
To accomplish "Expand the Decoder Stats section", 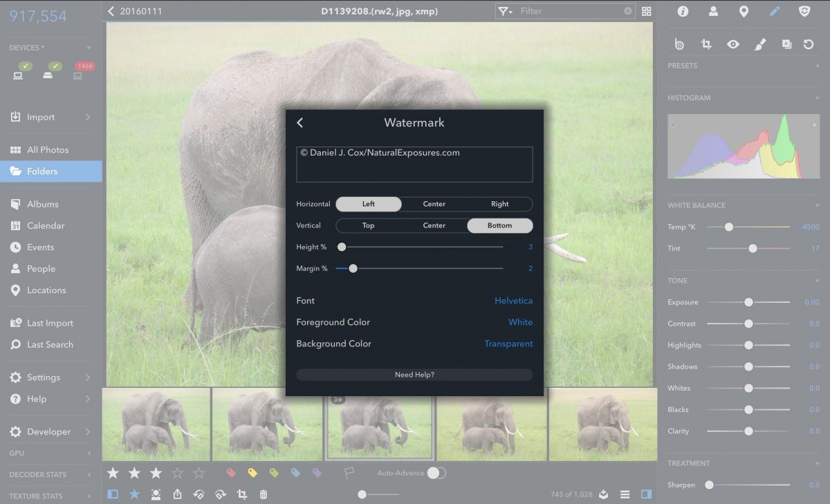I will click(89, 475).
